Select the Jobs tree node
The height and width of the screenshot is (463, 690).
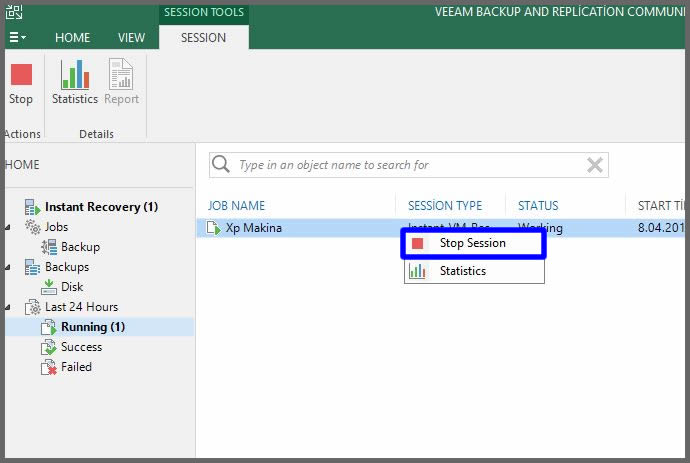[56, 227]
